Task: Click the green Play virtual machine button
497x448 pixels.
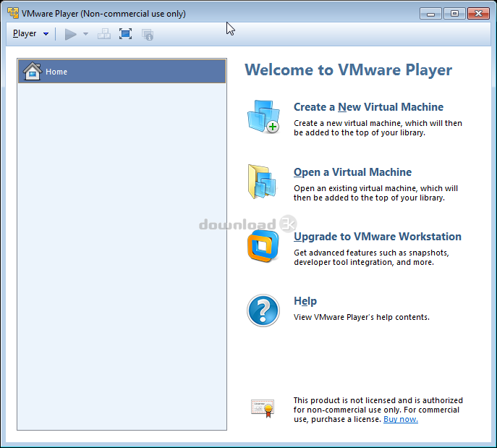Action: tap(70, 34)
